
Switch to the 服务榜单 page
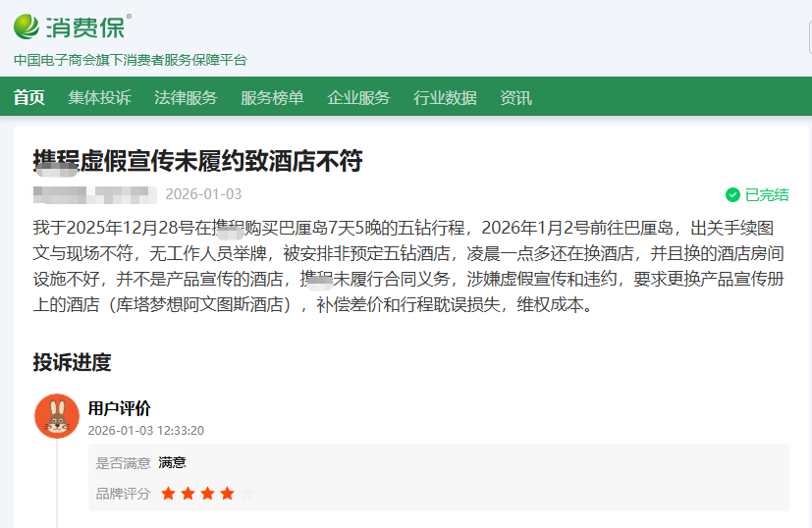pyautogui.click(x=272, y=97)
